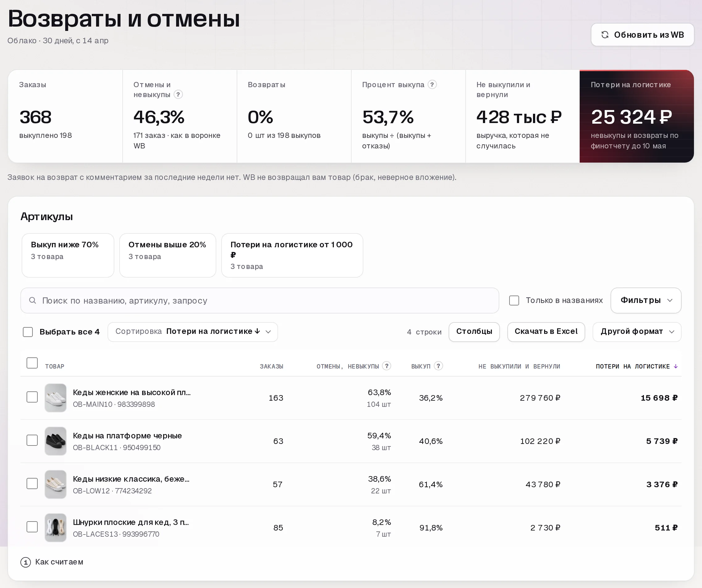Viewport: 702px width, 588px height.
Task: Focus the Поиск по названию, артикулу search field
Action: (260, 300)
